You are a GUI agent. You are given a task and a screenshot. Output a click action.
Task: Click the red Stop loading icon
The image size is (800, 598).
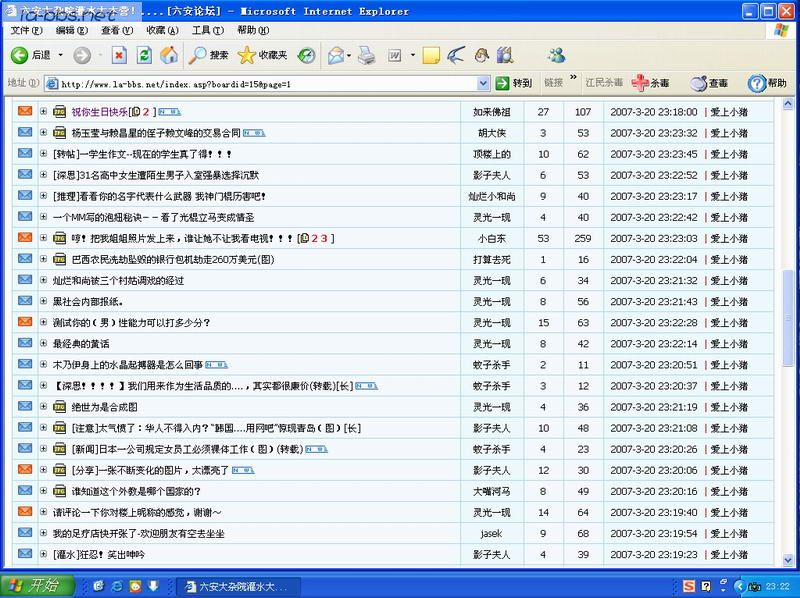pyautogui.click(x=119, y=55)
